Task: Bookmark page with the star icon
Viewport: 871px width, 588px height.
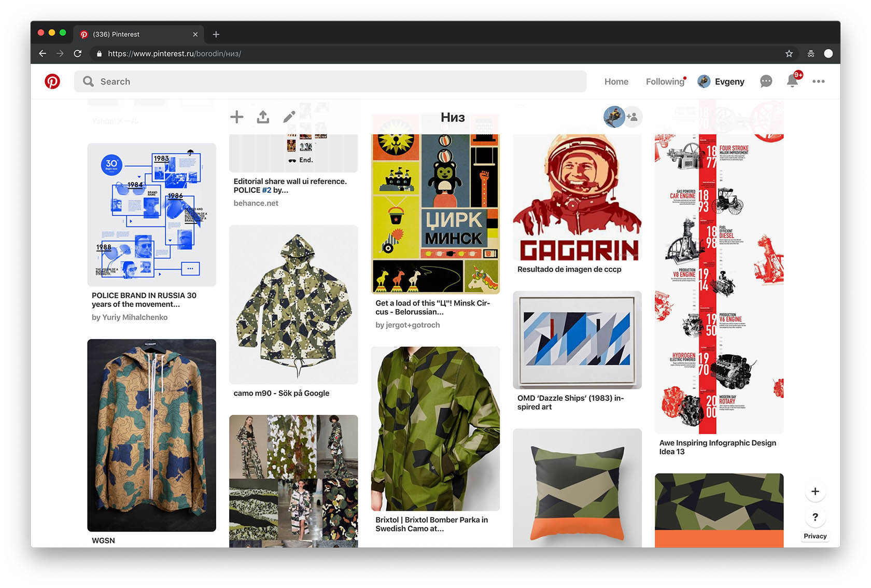Action: [x=789, y=53]
